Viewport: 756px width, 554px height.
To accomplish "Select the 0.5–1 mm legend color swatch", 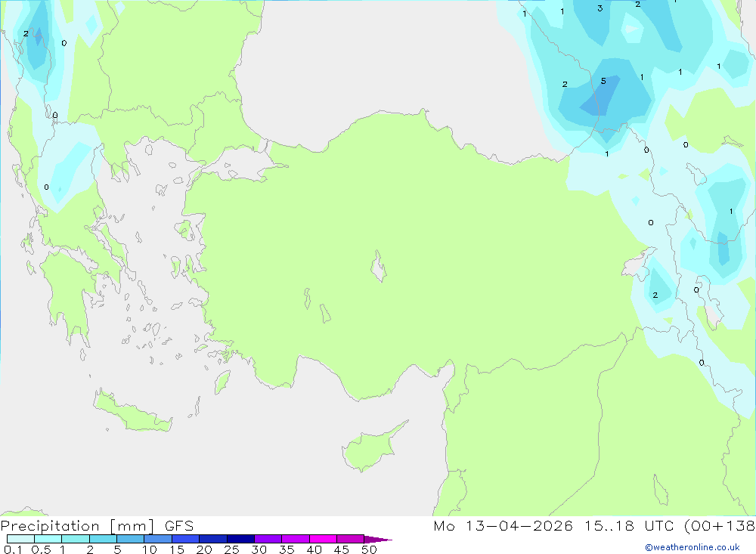I will coord(48,539).
